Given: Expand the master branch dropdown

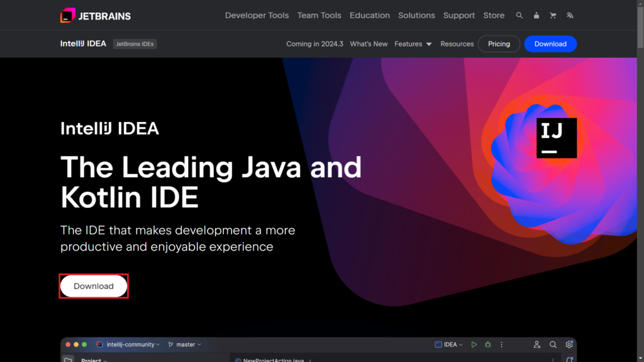Looking at the screenshot, I should [x=184, y=345].
